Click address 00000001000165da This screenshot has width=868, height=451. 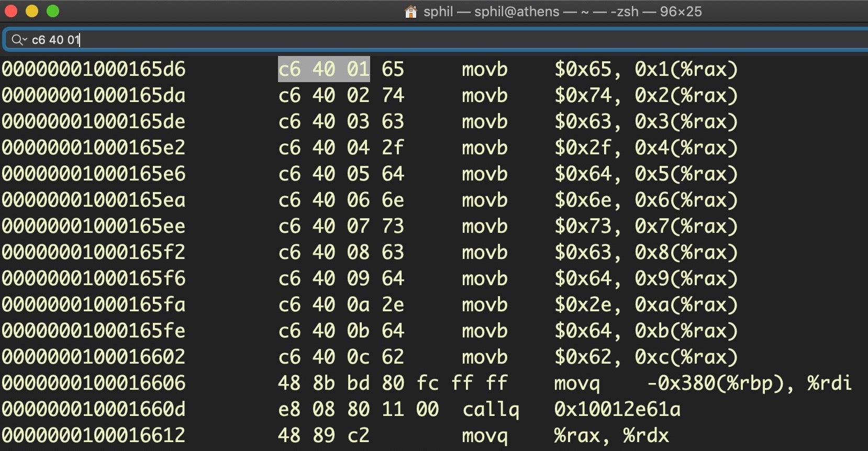coord(94,95)
